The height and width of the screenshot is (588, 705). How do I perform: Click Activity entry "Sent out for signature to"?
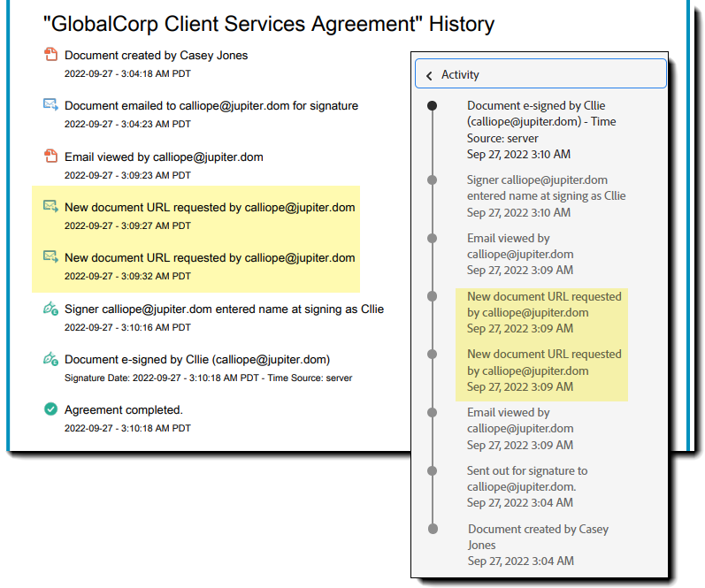[527, 478]
